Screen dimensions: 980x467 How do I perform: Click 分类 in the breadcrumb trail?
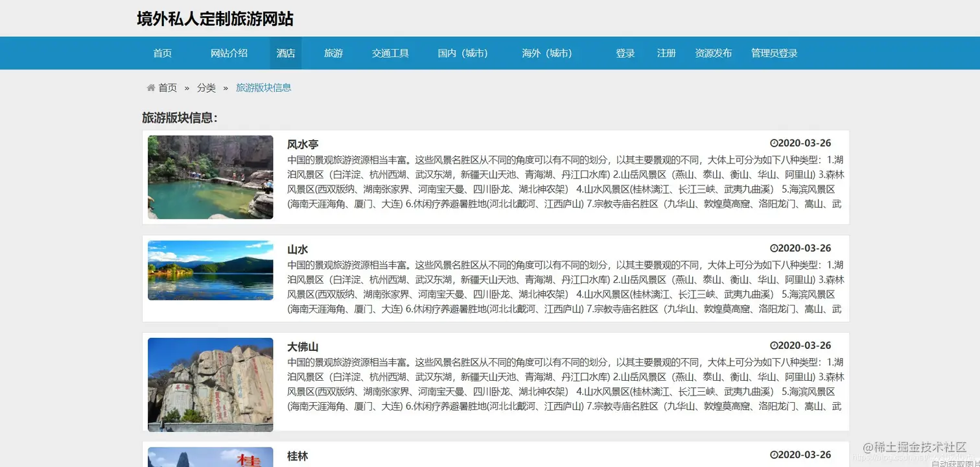click(x=205, y=88)
